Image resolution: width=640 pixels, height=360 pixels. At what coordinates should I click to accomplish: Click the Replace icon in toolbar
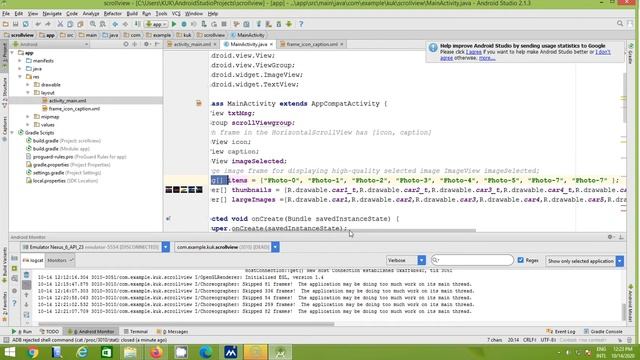103,24
